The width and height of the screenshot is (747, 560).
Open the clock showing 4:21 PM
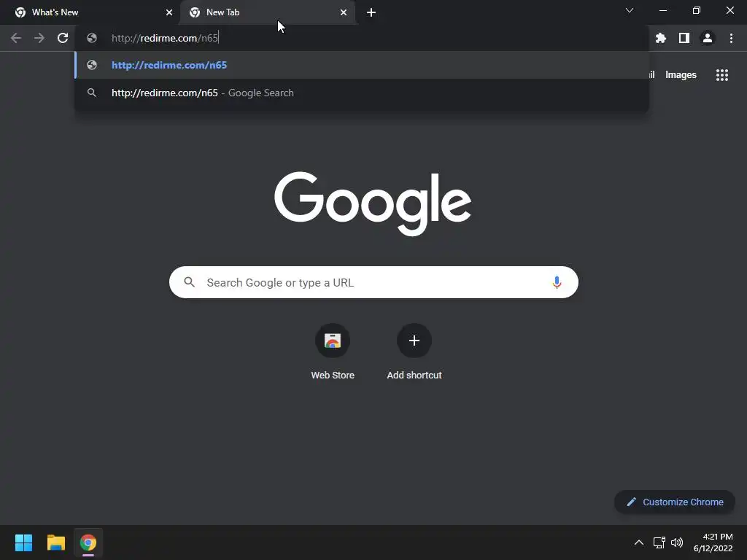coord(713,542)
